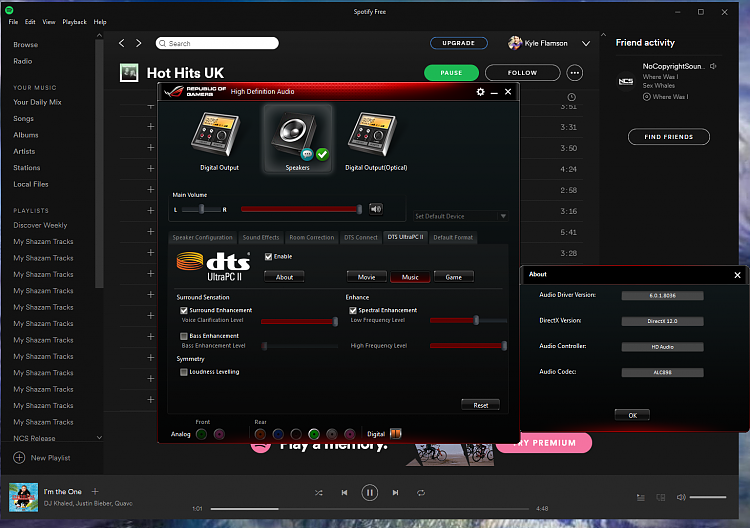The image size is (750, 528).
Task: Skip to next track in Spotify
Action: [395, 493]
